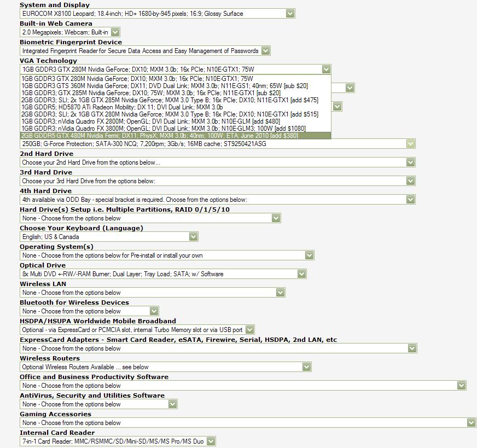Expand Bluetooth for Wireless Devices dropdown

[x=89, y=311]
